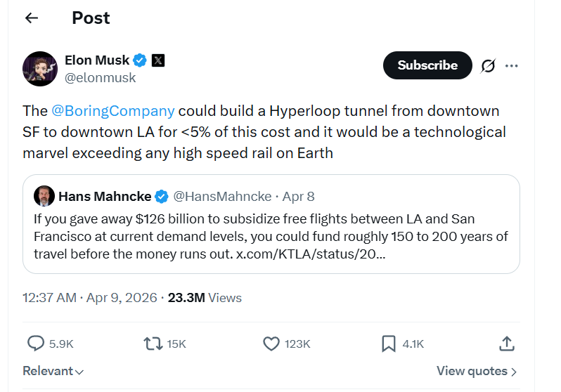The height and width of the screenshot is (392, 561).
Task: Click the reply comment icon
Action: [x=36, y=344]
